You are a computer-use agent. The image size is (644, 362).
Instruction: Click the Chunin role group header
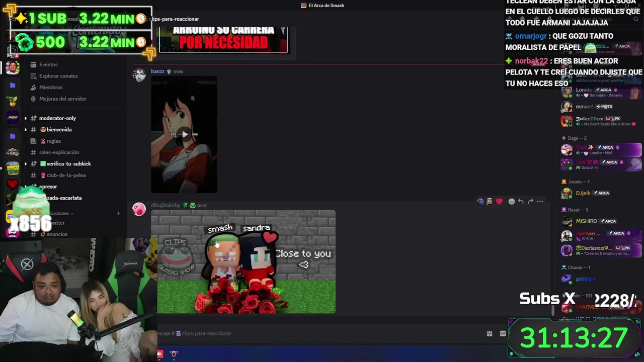(x=579, y=267)
